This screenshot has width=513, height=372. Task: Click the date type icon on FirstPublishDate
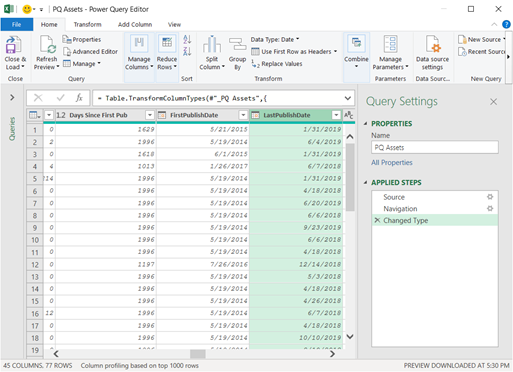click(x=162, y=115)
